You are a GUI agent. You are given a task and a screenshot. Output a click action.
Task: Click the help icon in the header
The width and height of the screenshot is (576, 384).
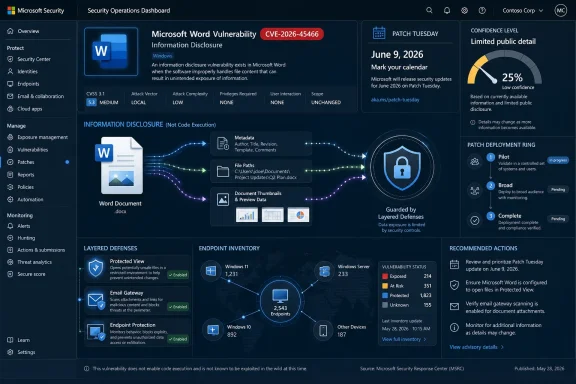[482, 10]
